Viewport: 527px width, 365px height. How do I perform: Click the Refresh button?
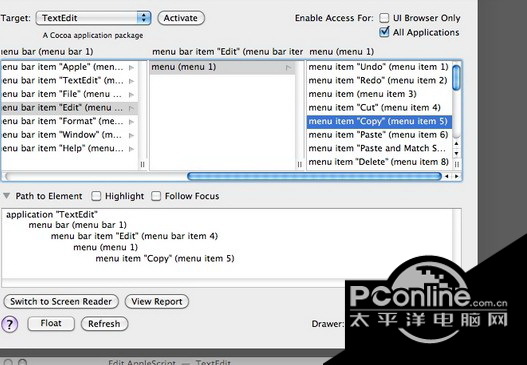104,324
